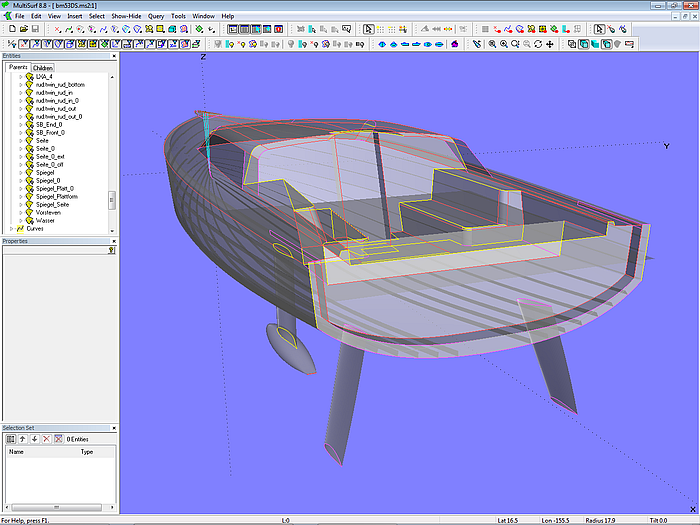Screen dimensions: 700x525
Task: Toggle the transparent cyan cube render button
Action: coord(607,44)
